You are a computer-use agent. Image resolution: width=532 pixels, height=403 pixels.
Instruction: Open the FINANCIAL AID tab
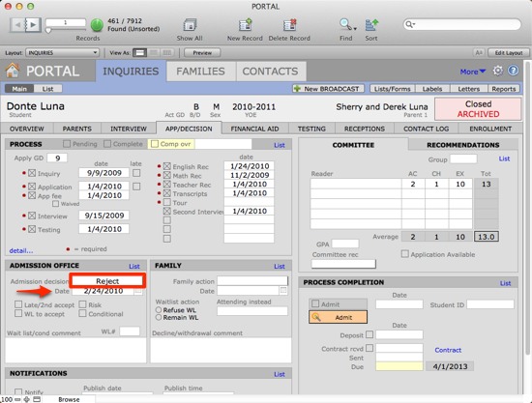tap(254, 129)
